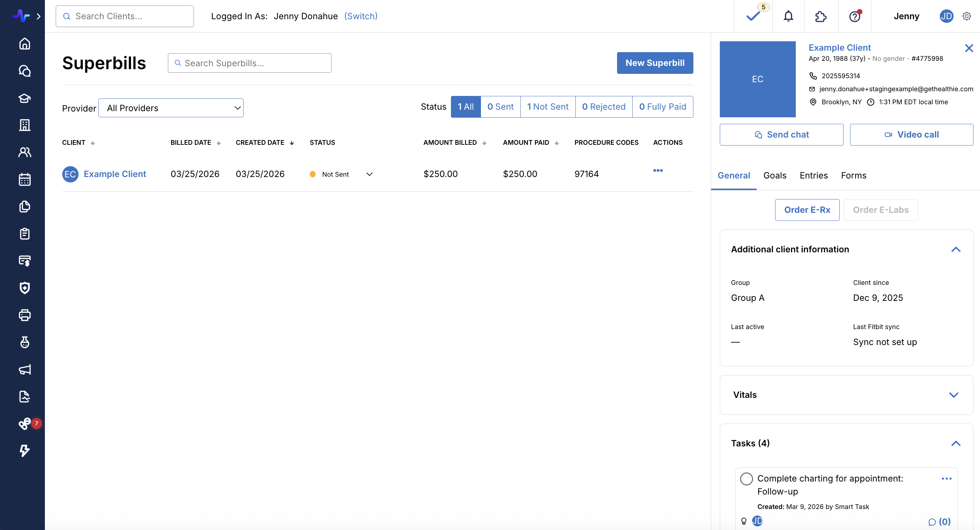Open the clients people icon in sidebar
The image size is (980, 530).
[x=25, y=152]
